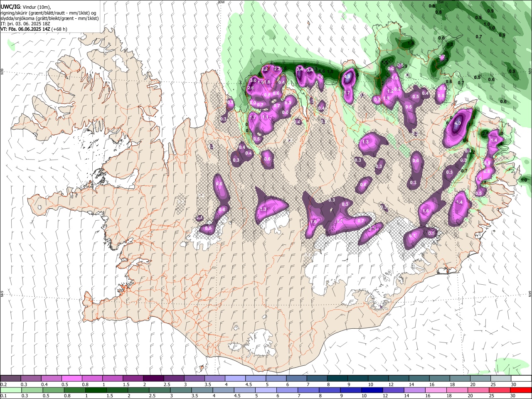This screenshot has width=532, height=399.
Task: Pick upper scale swatch between 0.2 and 0.3
Action: coord(10,378)
